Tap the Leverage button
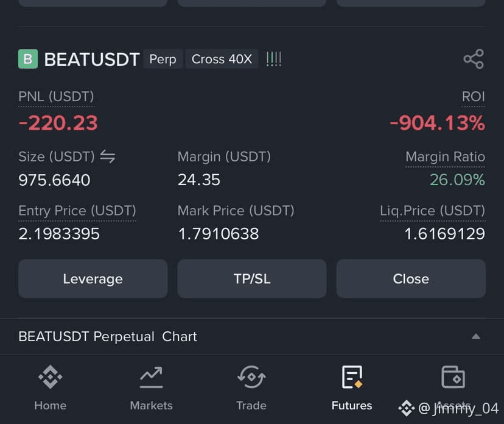The width and height of the screenshot is (504, 424). pos(93,278)
